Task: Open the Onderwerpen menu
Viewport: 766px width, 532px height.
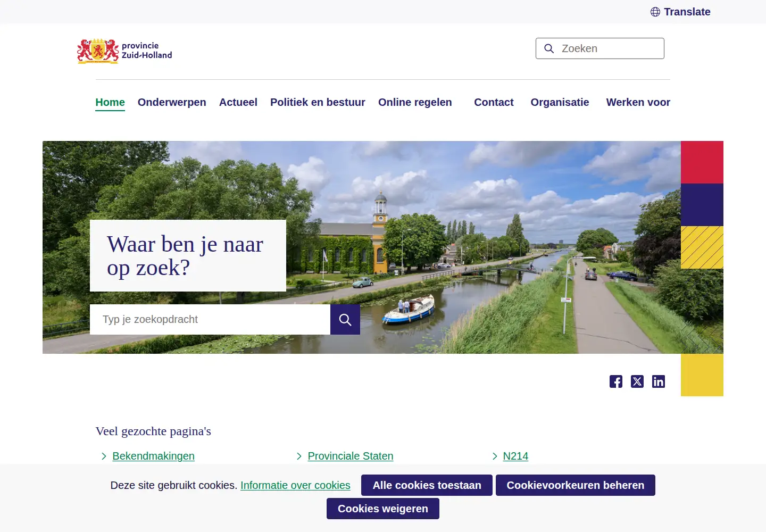Action: tap(172, 102)
